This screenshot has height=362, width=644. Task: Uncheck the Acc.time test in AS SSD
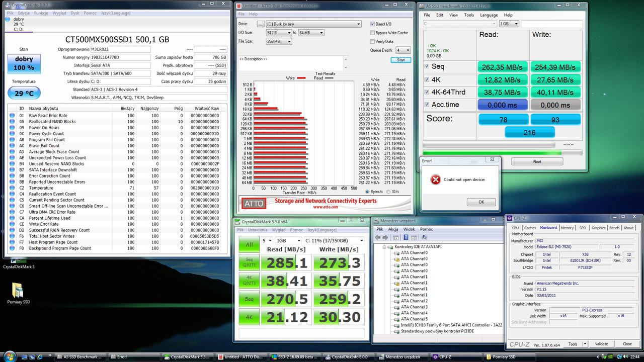(427, 105)
